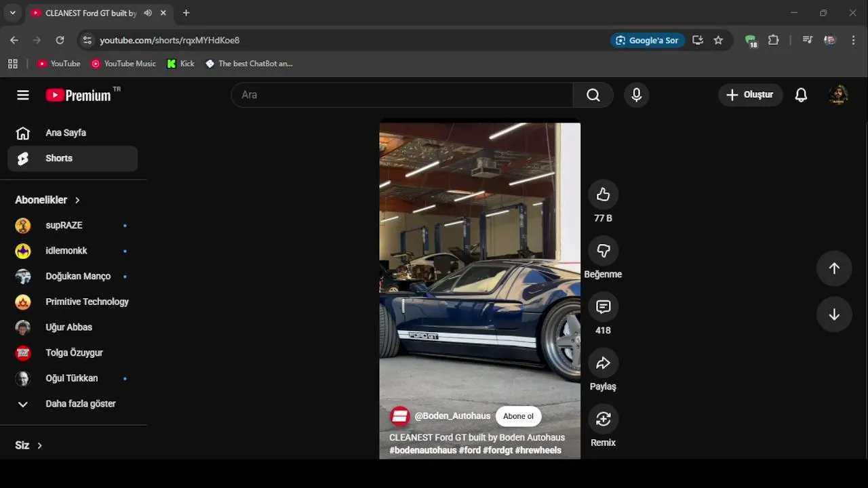Viewport: 868px width, 488px height.
Task: Open the green extension with badge 18
Action: 751,41
